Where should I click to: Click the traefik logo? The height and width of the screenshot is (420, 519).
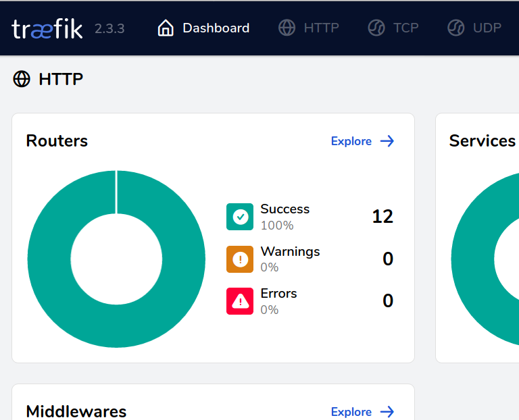[47, 29]
